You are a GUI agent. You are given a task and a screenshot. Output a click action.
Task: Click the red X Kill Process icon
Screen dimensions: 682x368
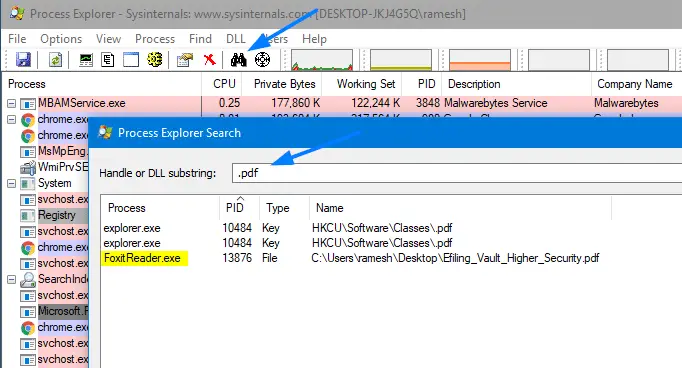[x=210, y=59]
